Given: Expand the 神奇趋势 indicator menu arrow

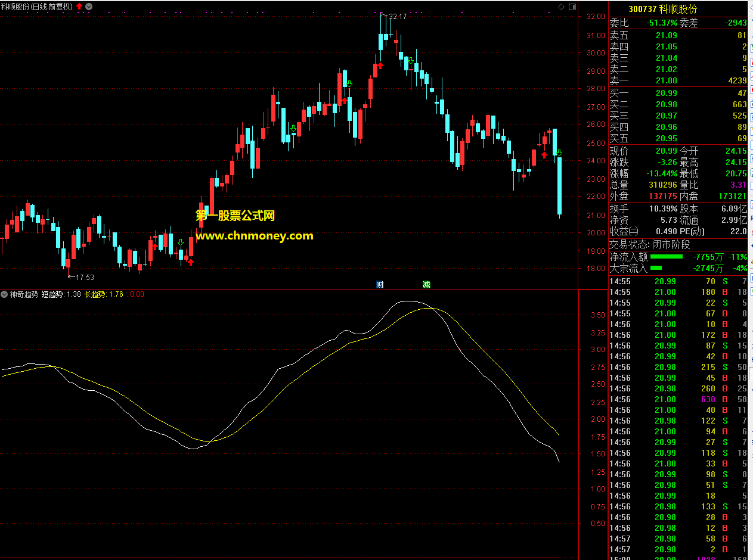Looking at the screenshot, I should tap(5, 294).
